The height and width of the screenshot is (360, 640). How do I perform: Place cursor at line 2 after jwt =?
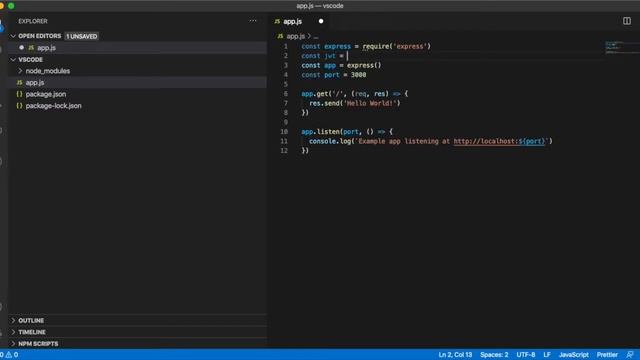(x=347, y=56)
